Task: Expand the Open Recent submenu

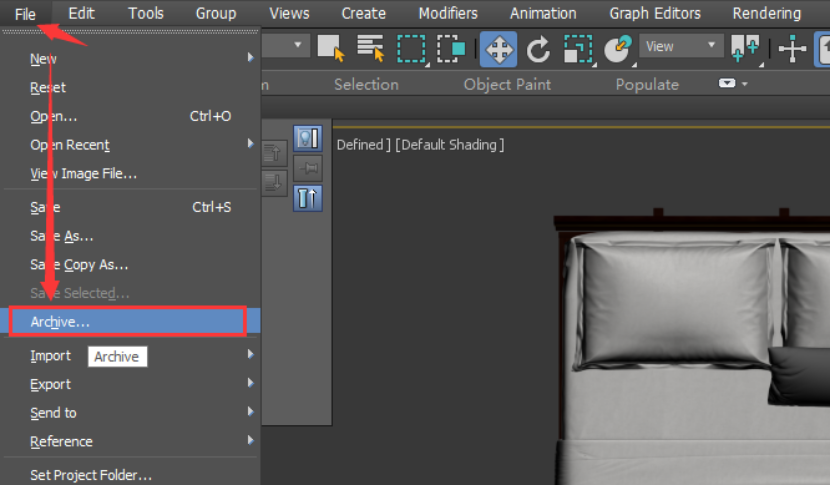Action: tap(251, 145)
